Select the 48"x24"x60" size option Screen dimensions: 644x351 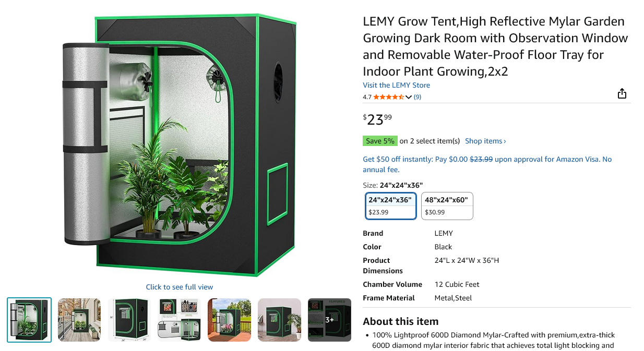point(447,206)
